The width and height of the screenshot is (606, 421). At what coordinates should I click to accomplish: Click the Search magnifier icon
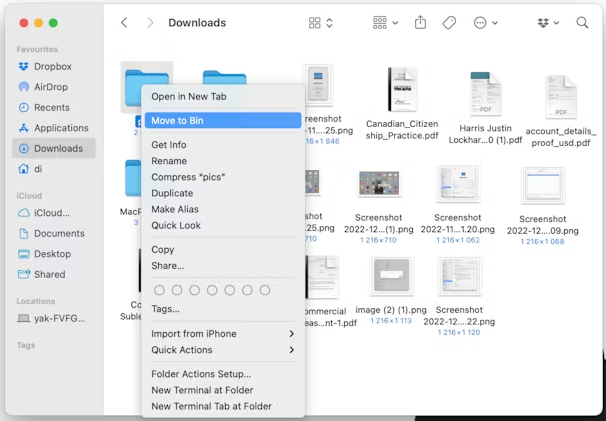tap(582, 22)
